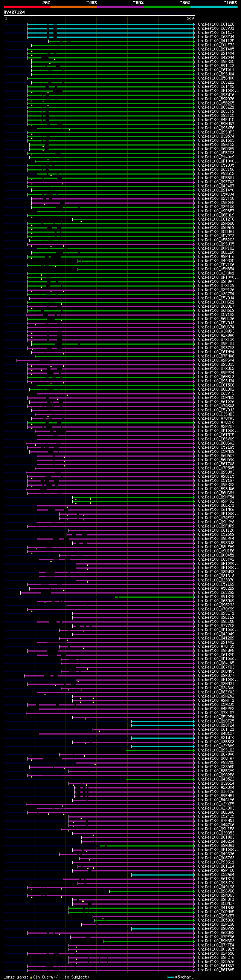Click the AV427124 query label
The width and height of the screenshot is (241, 980).
coord(14,12)
